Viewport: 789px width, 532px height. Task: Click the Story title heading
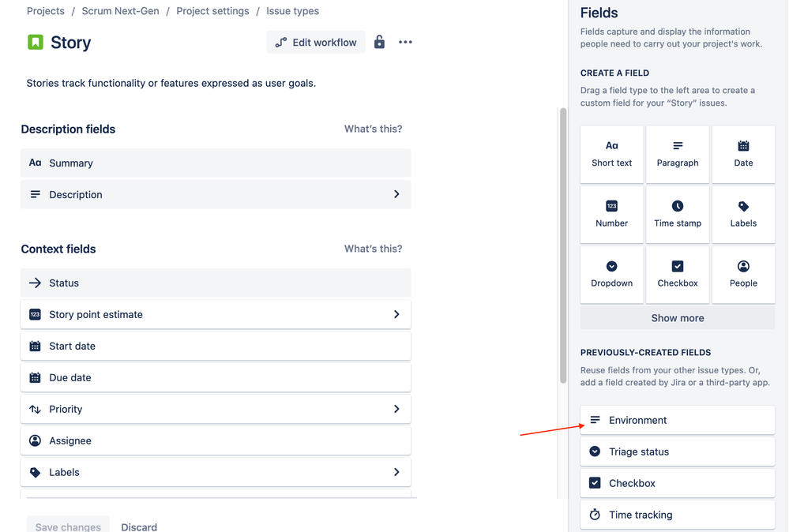click(x=70, y=43)
